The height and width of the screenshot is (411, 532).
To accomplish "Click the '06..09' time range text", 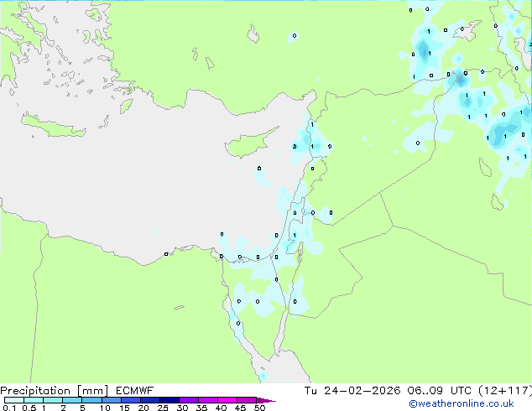I will (425, 391).
